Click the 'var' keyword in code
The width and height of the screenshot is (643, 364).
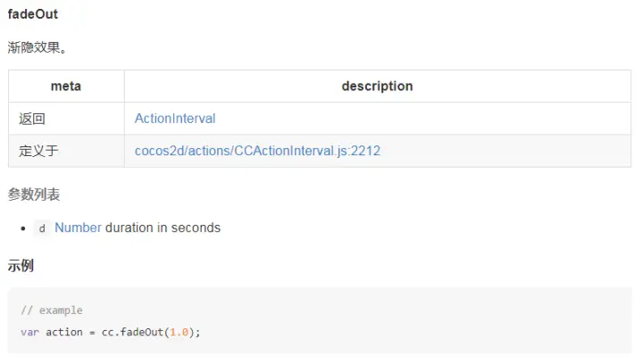pyautogui.click(x=29, y=332)
